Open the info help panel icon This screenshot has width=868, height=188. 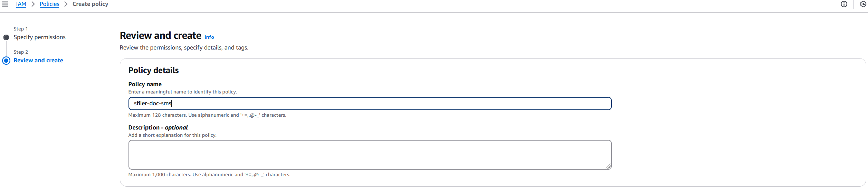tap(844, 4)
